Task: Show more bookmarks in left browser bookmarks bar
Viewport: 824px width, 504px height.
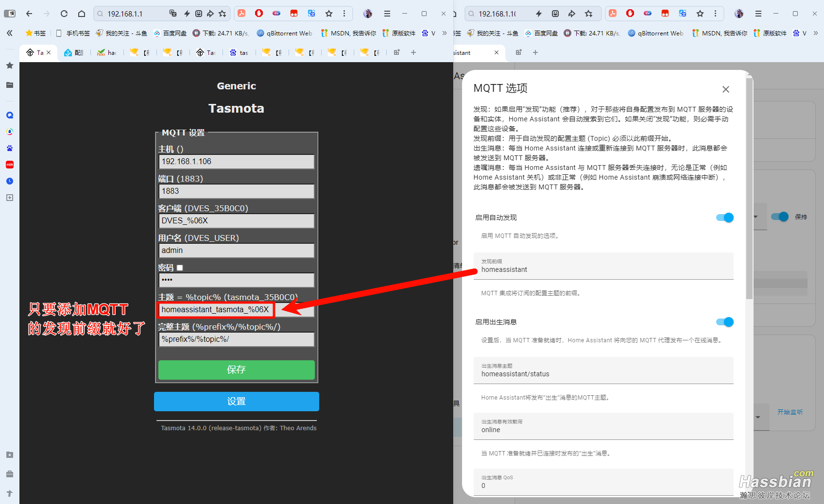Action: coord(445,33)
